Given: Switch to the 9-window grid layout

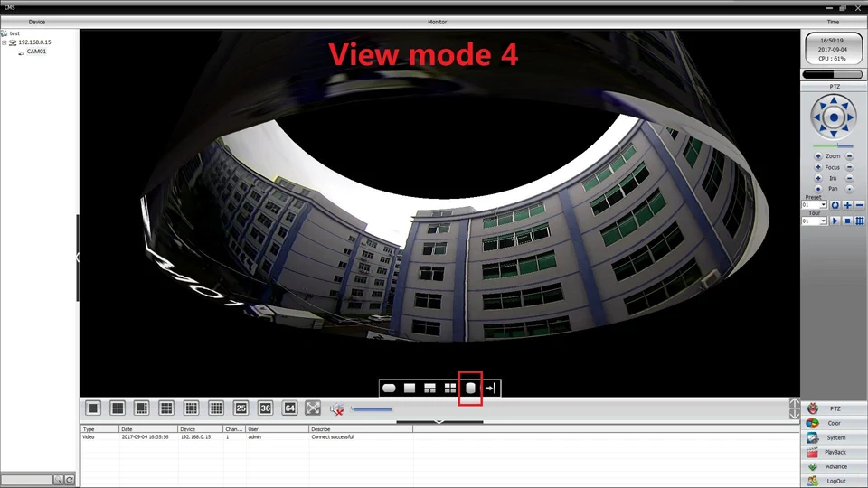Looking at the screenshot, I should (166, 408).
